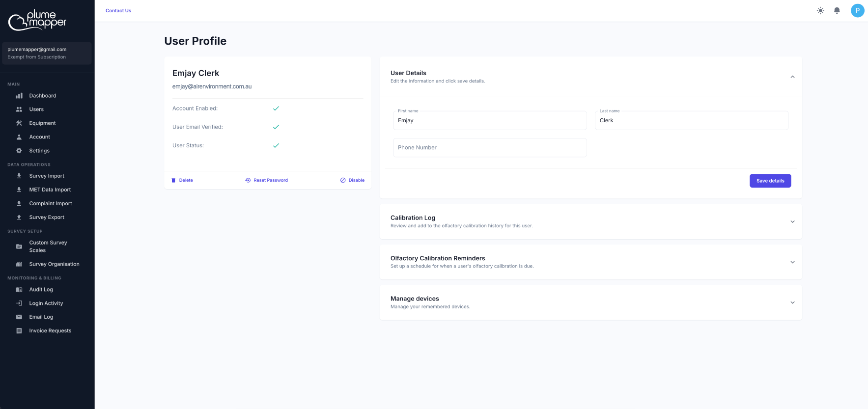Open the Contact Us link

[x=118, y=11]
